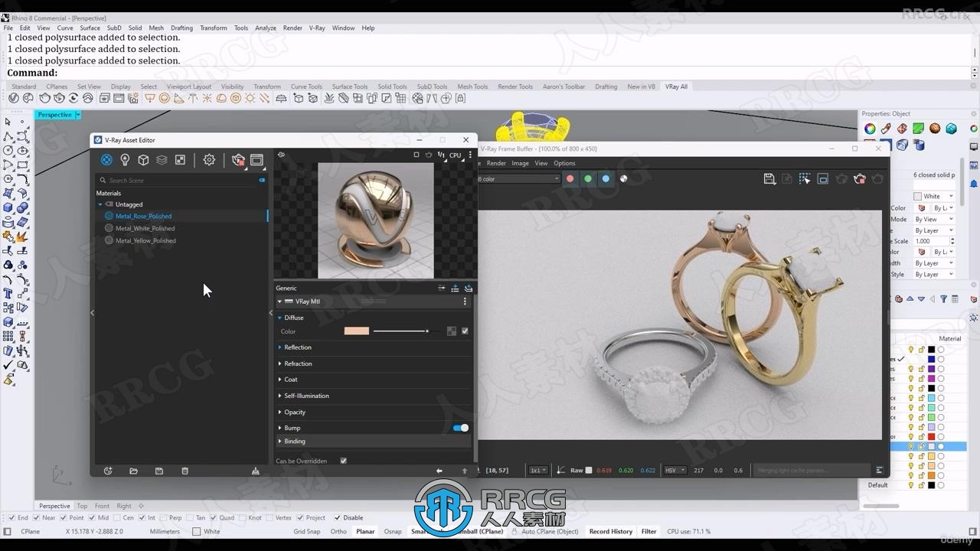Click save asset icon in Asset Editor
This screenshot has width=980, height=551.
coord(159,471)
